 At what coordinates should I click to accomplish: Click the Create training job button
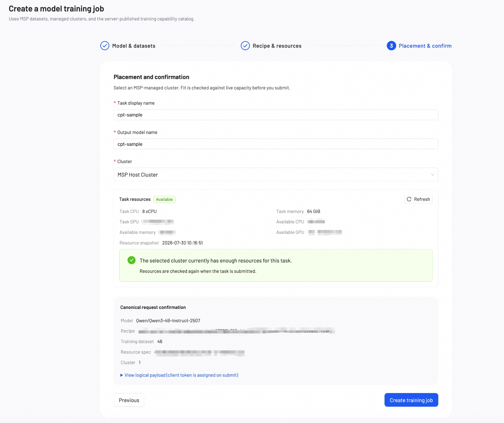pos(411,400)
